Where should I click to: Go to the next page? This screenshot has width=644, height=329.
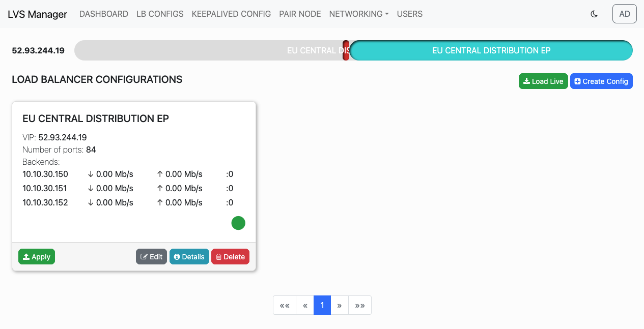click(x=340, y=305)
